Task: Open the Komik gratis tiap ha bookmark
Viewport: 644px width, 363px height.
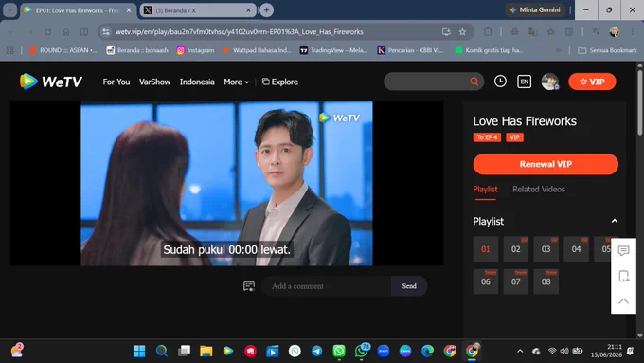Action: pos(489,50)
